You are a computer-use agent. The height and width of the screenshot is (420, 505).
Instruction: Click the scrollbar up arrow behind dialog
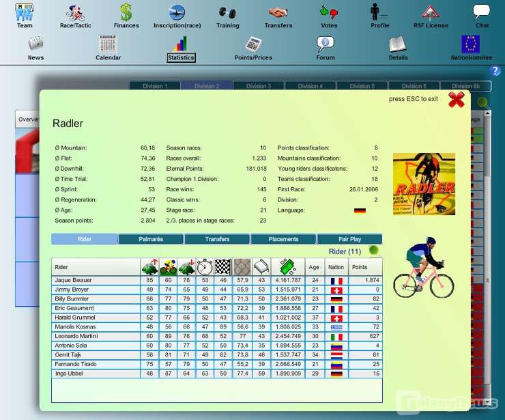point(488,113)
